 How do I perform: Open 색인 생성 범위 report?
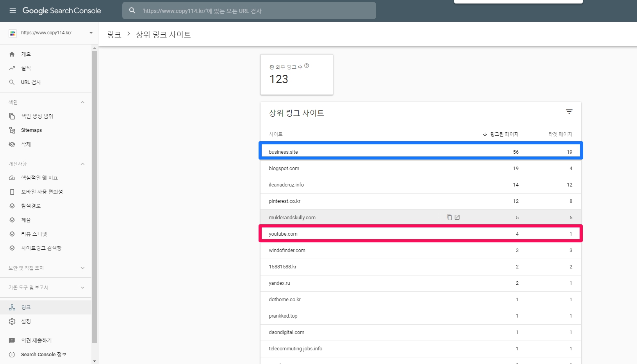click(46, 116)
